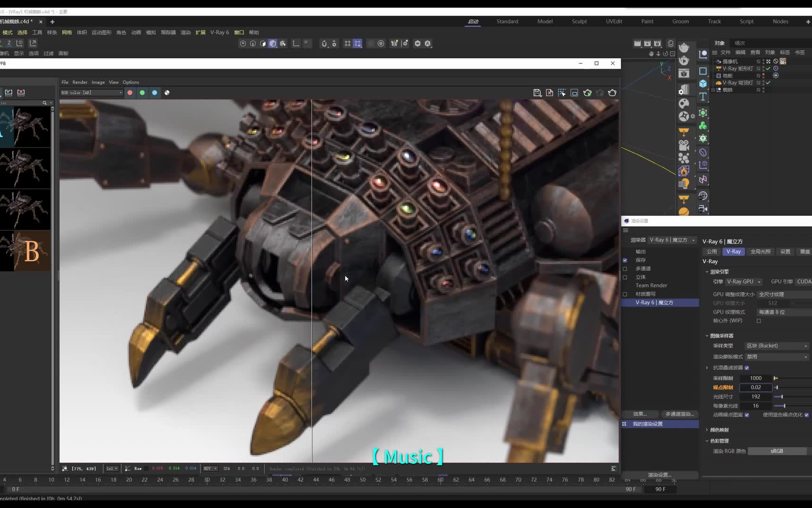Click the 多通道渲染... button
This screenshot has height=508, width=812.
tap(679, 414)
